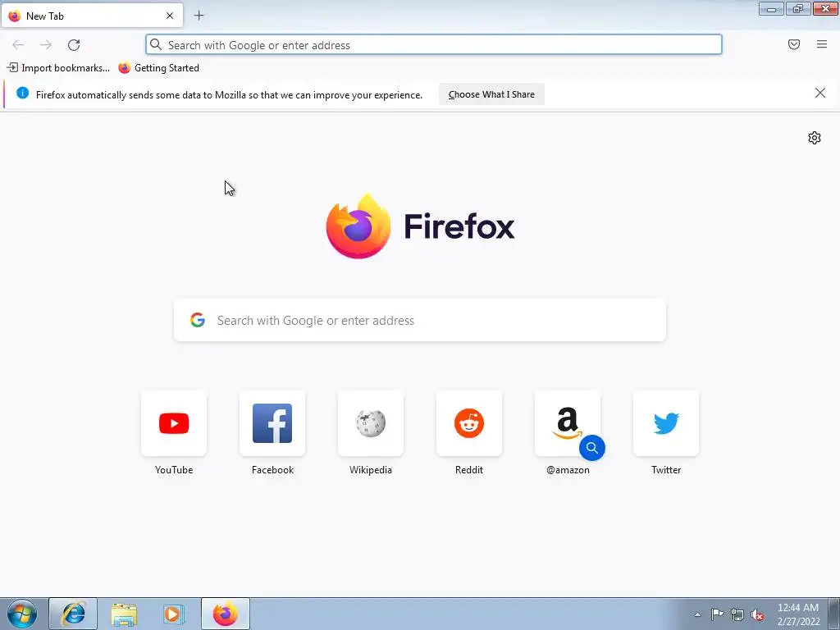Viewport: 840px width, 630px height.
Task: Open the Reddit shortcut tile
Action: (x=469, y=423)
